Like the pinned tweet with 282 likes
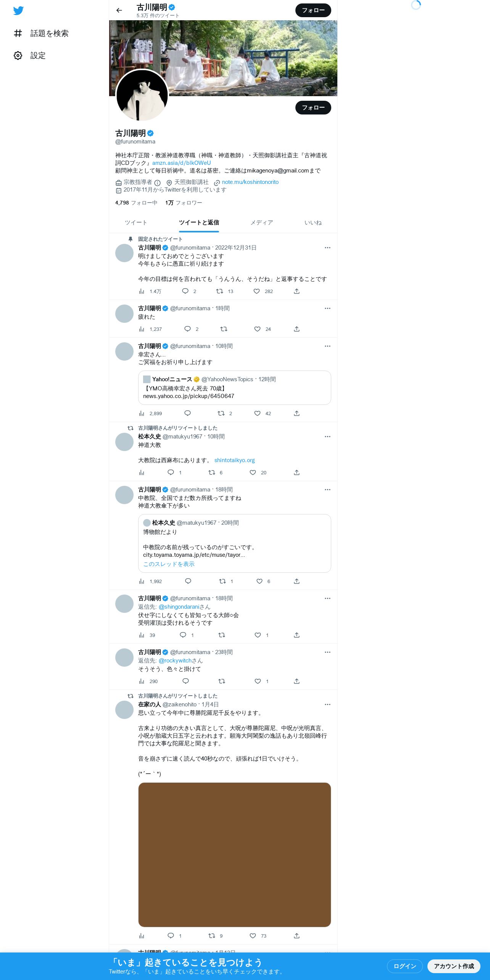Viewport: 490px width, 980px height. point(257,291)
